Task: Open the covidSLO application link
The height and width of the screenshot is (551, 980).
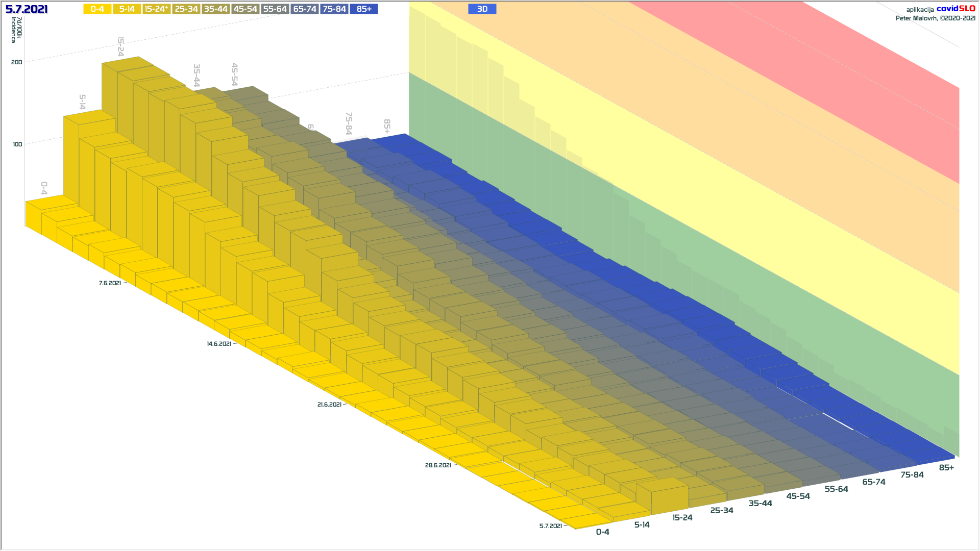Action: 955,9
